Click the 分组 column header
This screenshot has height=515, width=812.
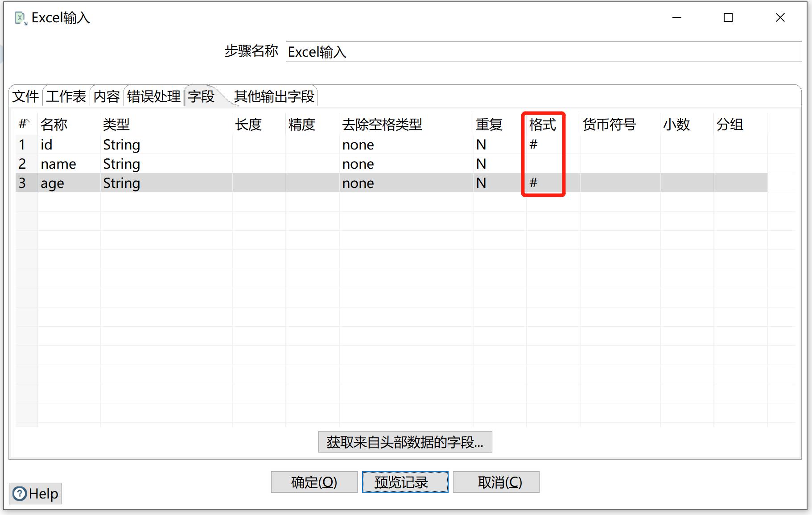click(740, 124)
